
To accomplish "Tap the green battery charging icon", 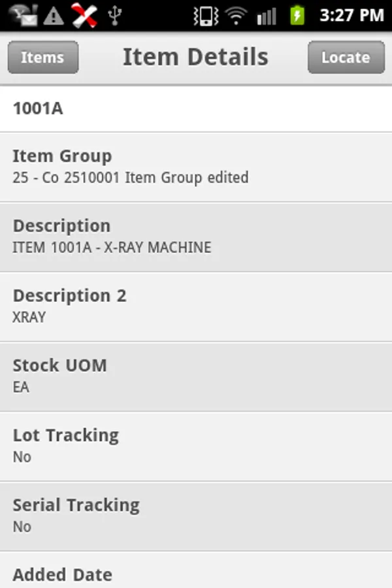I will coord(297,15).
